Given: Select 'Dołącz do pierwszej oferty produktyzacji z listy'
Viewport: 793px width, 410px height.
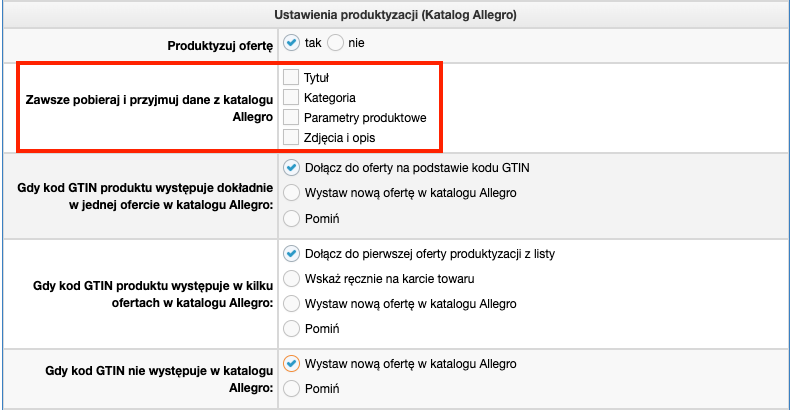Looking at the screenshot, I should click(x=291, y=254).
